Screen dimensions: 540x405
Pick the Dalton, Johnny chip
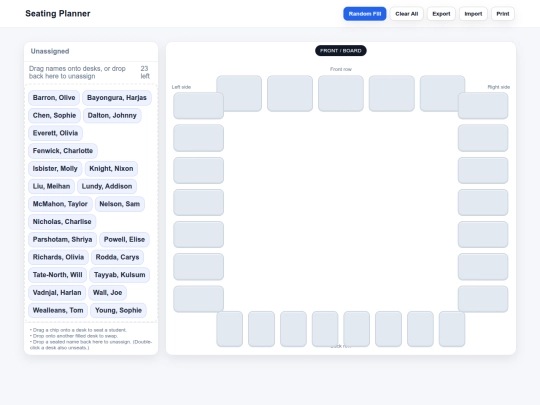[x=112, y=115]
